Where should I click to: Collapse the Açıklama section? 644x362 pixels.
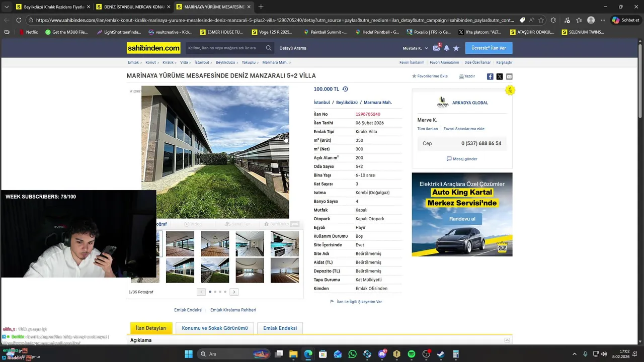click(507, 340)
